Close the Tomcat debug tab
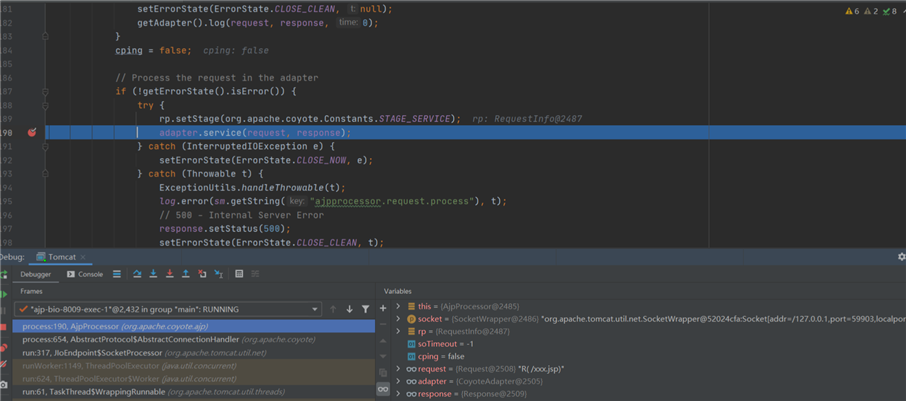This screenshot has height=401, width=906. click(x=83, y=257)
